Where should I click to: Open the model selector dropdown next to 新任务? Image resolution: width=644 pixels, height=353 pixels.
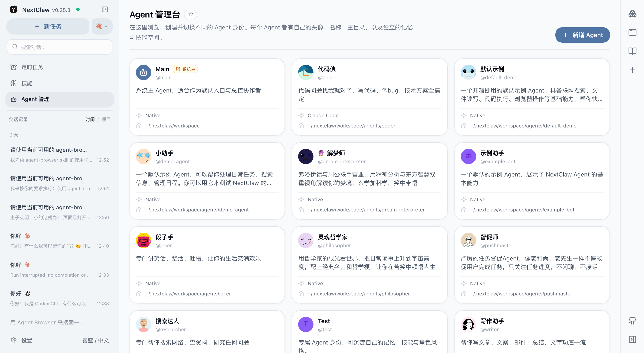pos(102,26)
